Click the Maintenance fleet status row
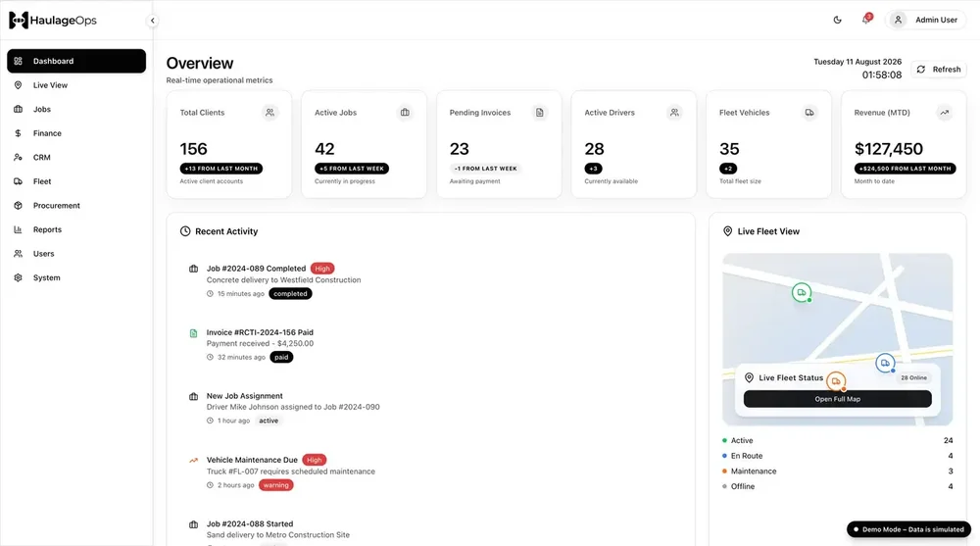Screen dimensions: 980x546 [838, 472]
